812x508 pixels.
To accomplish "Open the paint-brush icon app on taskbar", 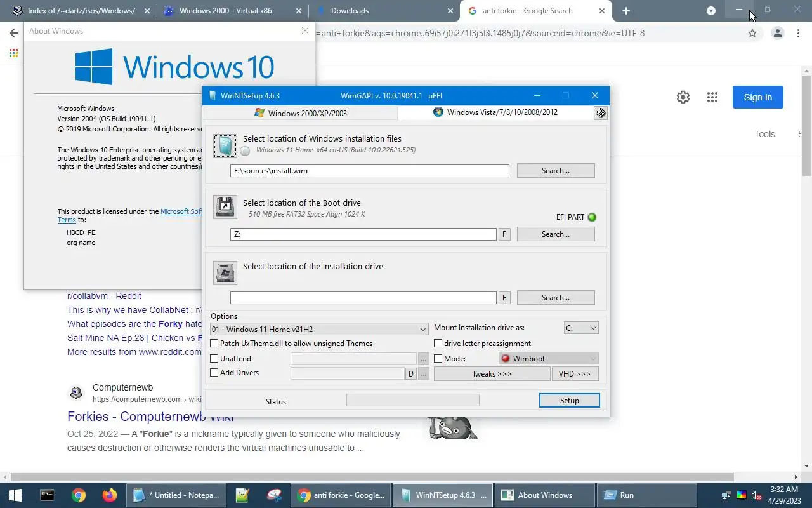I will (274, 495).
